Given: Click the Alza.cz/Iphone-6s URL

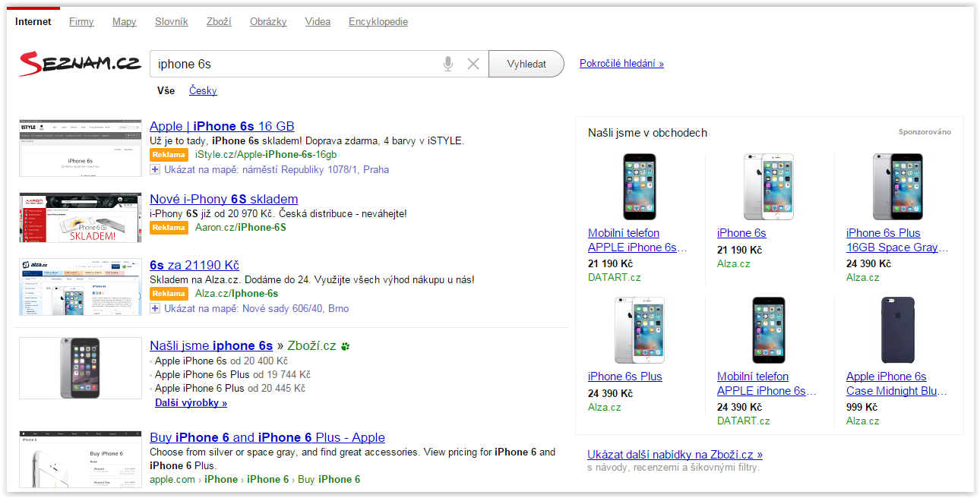Looking at the screenshot, I should [x=236, y=293].
